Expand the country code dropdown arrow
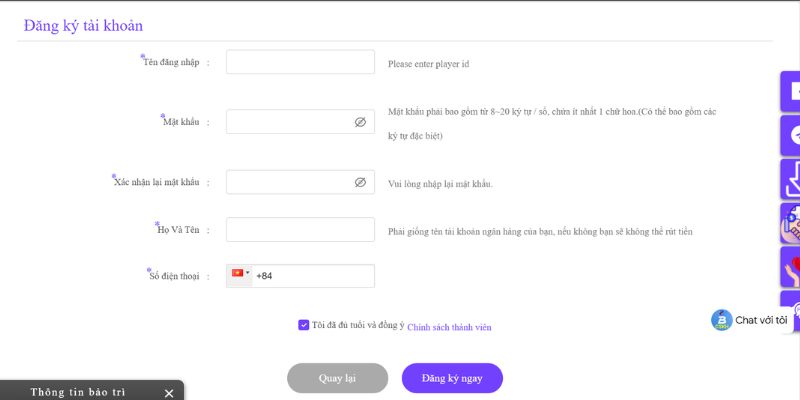The image size is (800, 400). click(x=248, y=272)
